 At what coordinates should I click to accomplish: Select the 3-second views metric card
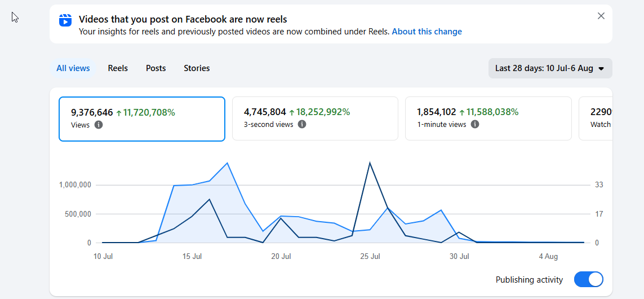[x=315, y=118]
